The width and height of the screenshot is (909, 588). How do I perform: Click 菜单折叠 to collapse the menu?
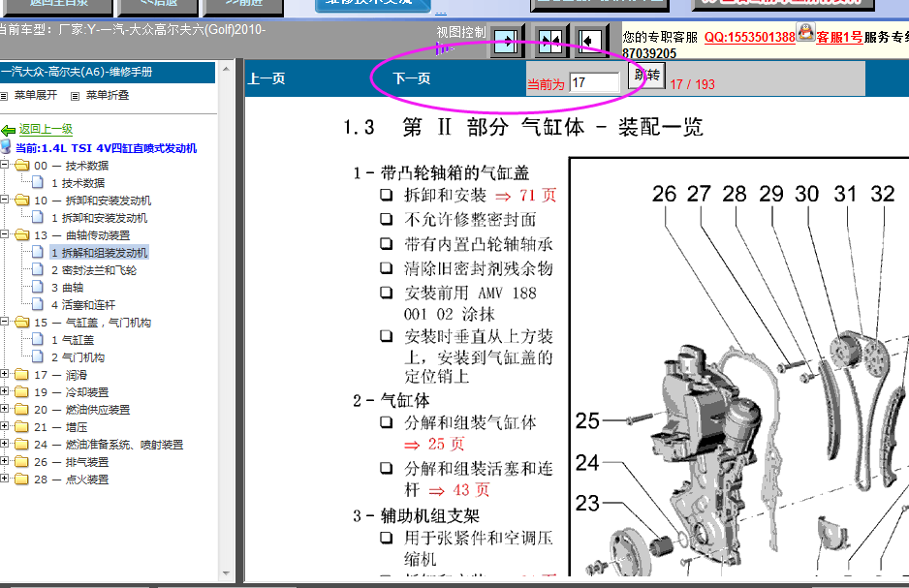point(108,95)
